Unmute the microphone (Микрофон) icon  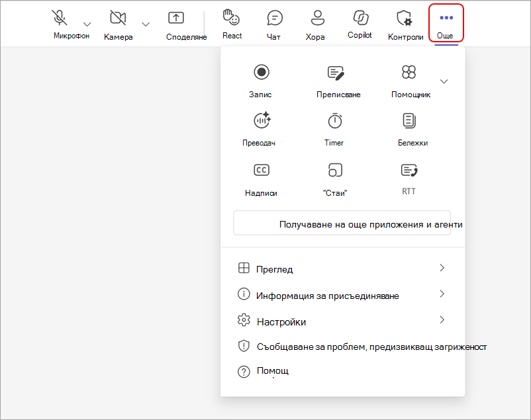[60, 18]
